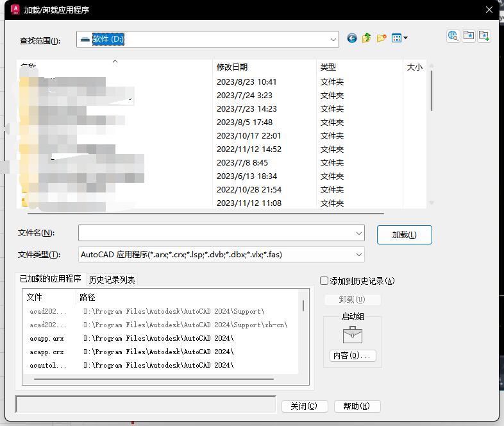Select the acapp. crx loaded application row
The image size is (504, 426).
coord(161,352)
